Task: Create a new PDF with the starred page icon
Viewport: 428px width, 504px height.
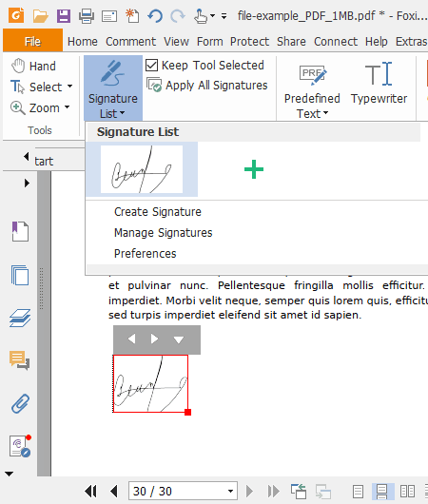Action: point(132,16)
